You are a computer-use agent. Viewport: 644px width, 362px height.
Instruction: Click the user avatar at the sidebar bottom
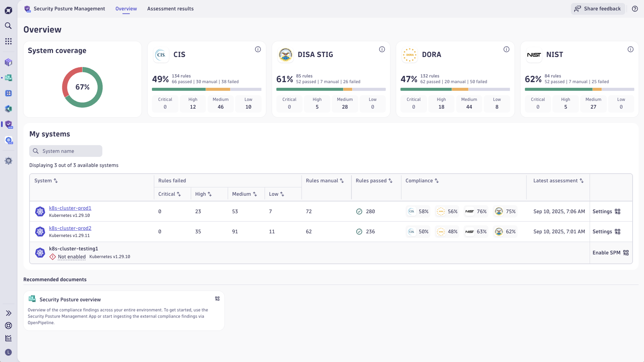pos(8,352)
